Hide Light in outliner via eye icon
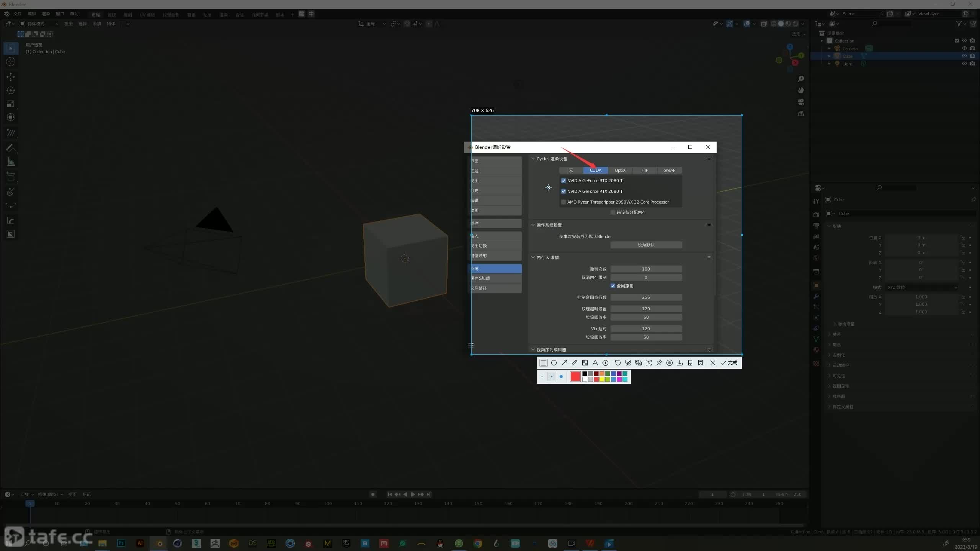 (964, 64)
